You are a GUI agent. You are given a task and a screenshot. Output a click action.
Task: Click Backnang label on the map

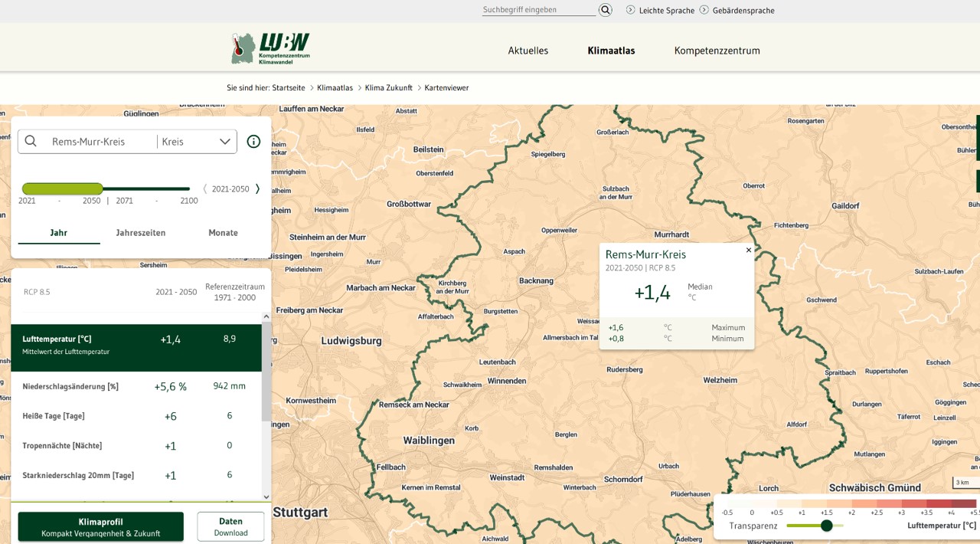click(x=536, y=280)
